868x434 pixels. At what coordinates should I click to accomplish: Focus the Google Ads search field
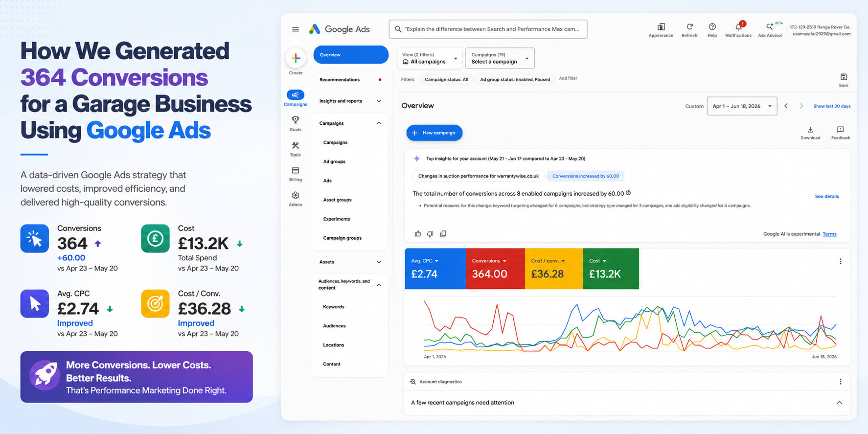[x=488, y=29]
